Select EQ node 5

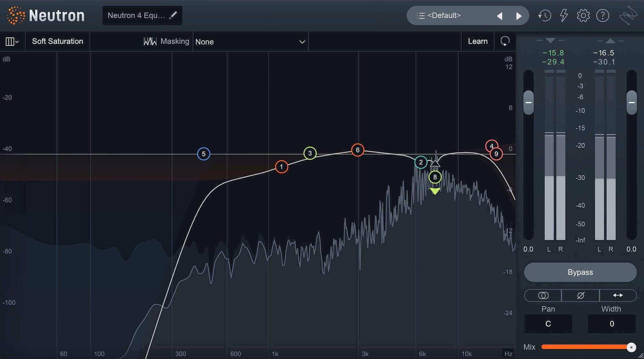[204, 154]
